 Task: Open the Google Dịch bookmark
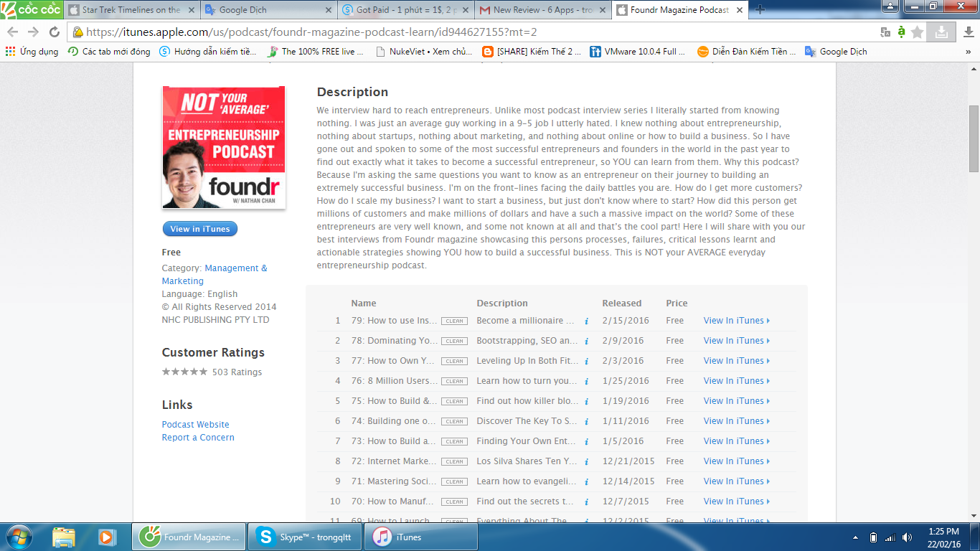[x=836, y=52]
